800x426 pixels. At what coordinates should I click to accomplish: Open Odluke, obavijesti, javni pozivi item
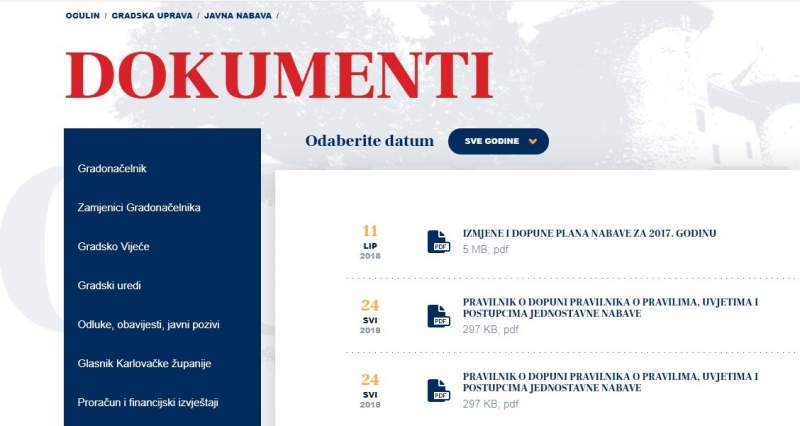(x=148, y=324)
